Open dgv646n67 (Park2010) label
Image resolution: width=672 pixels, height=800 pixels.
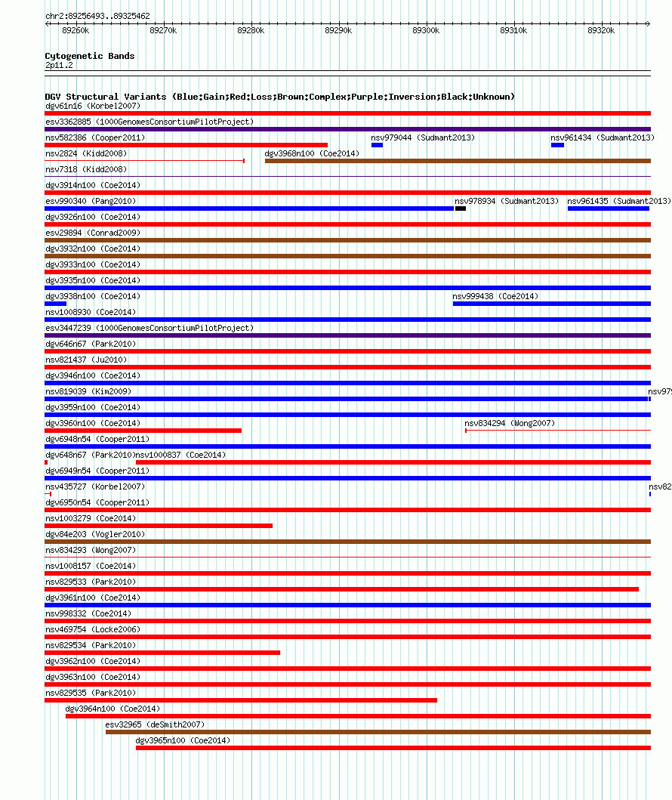(91, 344)
